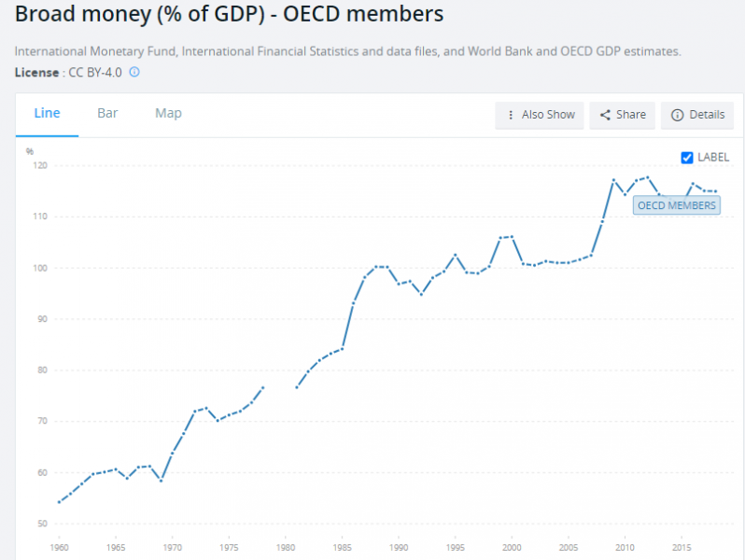The height and width of the screenshot is (560, 745).
Task: Click the line's last point before the 1980 gap
Action: [x=263, y=386]
